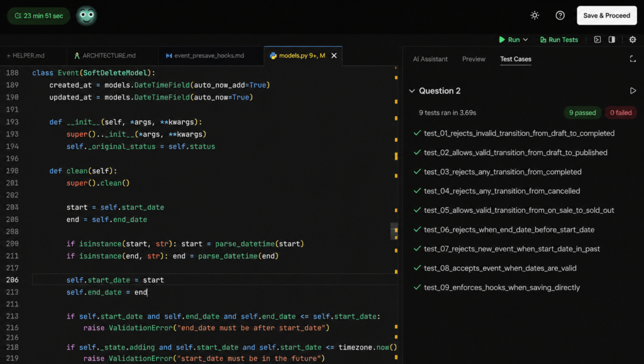Click the Python icon on models.py tab
This screenshot has height=364, width=644.
(x=273, y=55)
